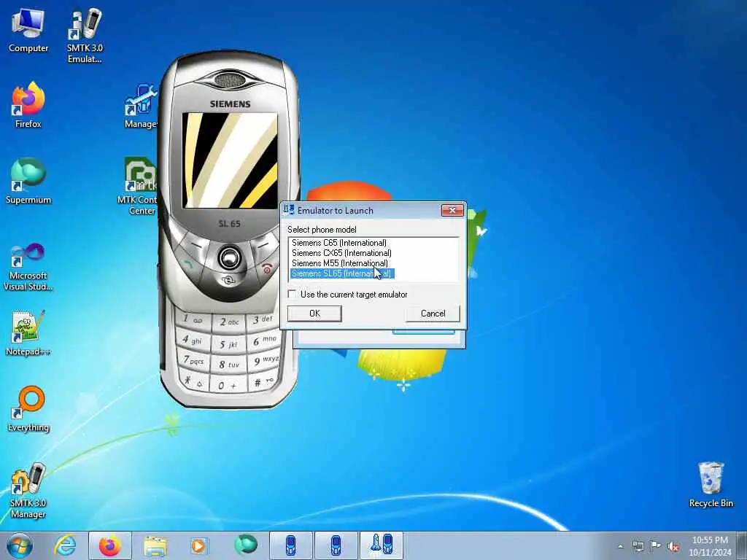Switch to the Emulator to Launch taskbar item
This screenshot has height=560, width=747.
click(382, 545)
